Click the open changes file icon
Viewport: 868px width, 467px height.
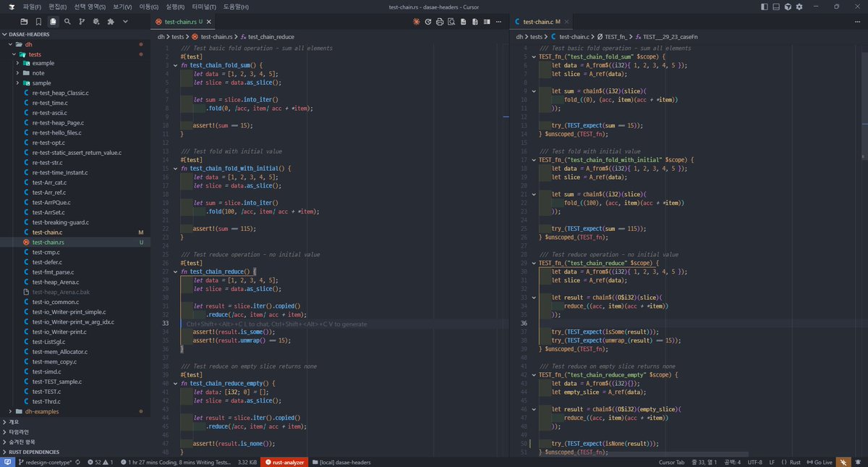[x=464, y=22]
